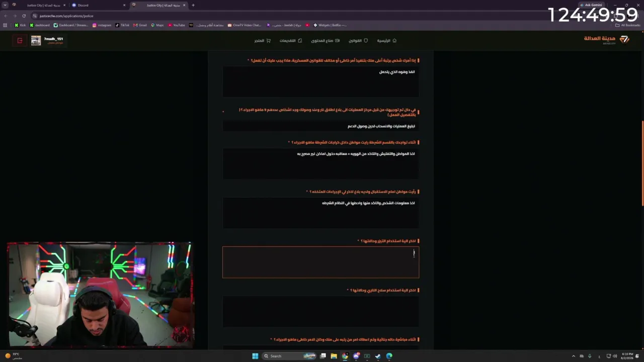Open the OmeTV Video Chat bookmark
Screen dimensions: 644x362
pyautogui.click(x=245, y=25)
